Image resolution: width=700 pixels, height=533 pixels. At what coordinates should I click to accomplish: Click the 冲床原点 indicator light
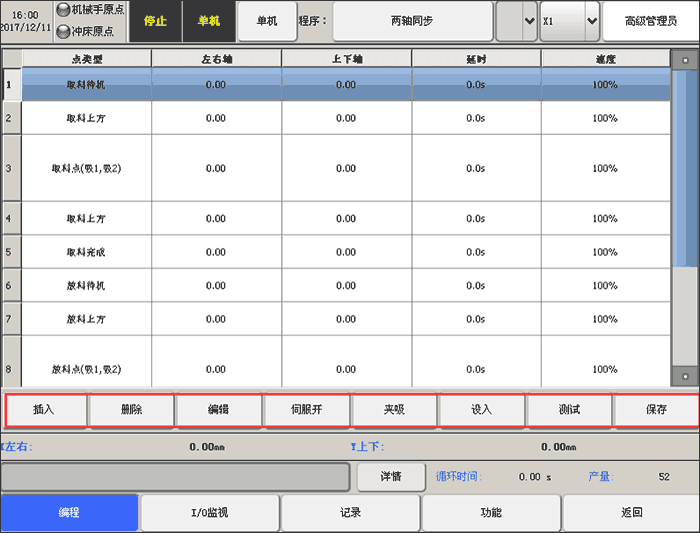(64, 31)
